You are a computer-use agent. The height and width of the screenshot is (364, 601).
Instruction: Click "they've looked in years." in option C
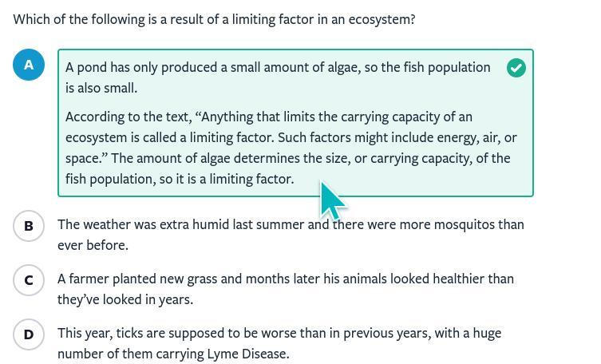(x=125, y=299)
